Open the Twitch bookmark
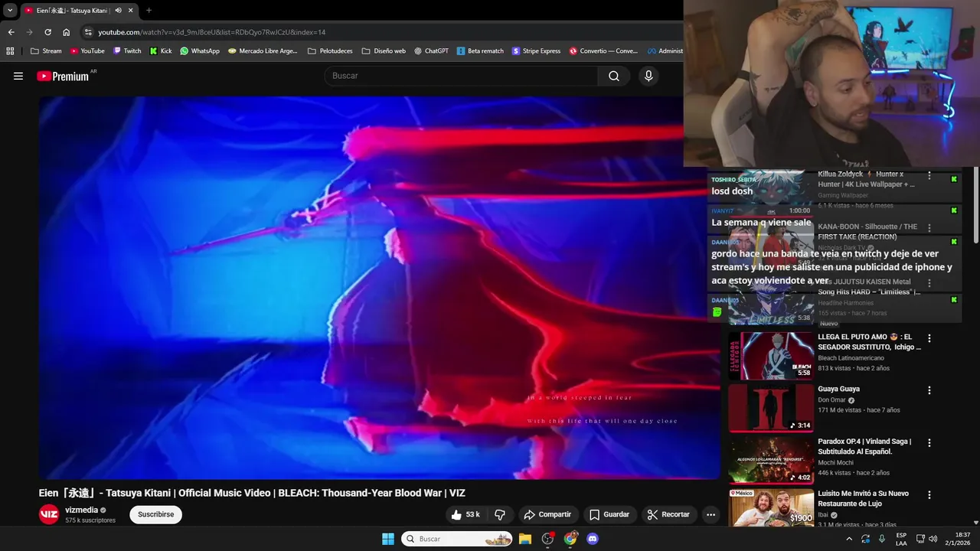This screenshot has height=551, width=980. point(127,51)
